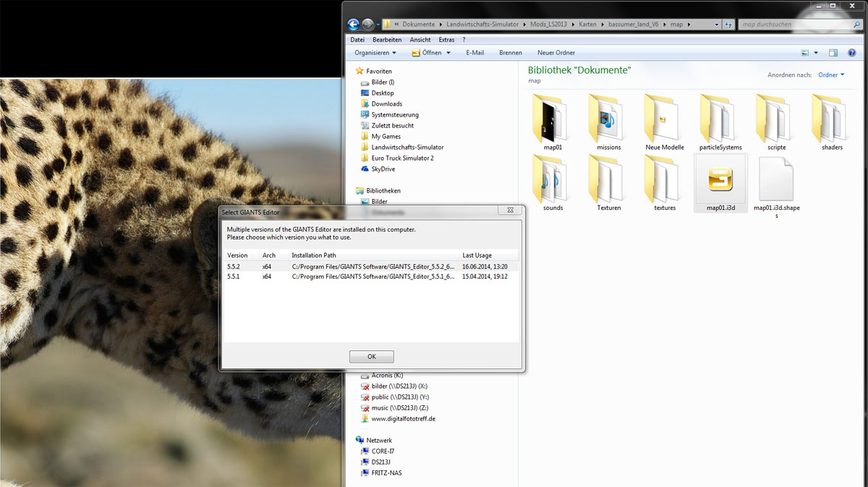The height and width of the screenshot is (487, 868).
Task: Expand the Organisieren dropdown
Action: click(375, 53)
